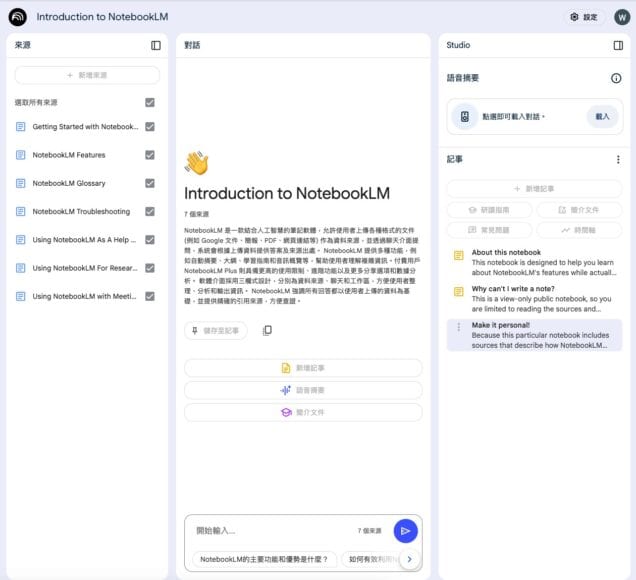Uncheck NotebookLM Troubleshooting source
The image size is (636, 580).
pyautogui.click(x=150, y=212)
